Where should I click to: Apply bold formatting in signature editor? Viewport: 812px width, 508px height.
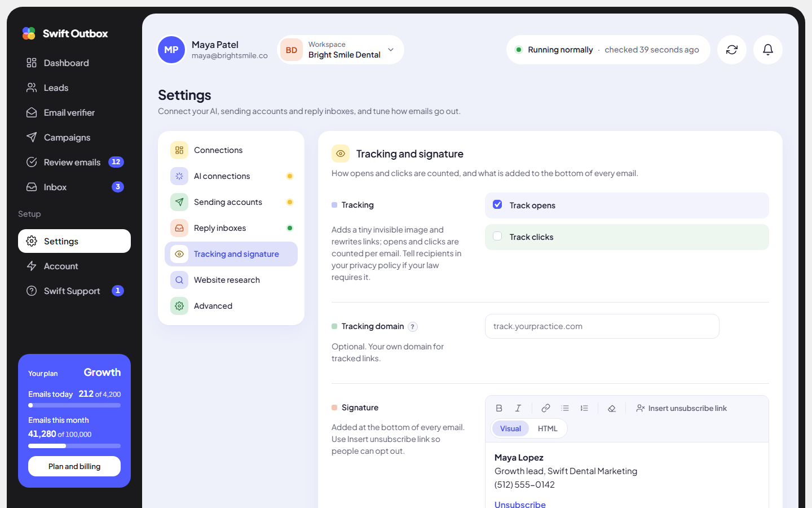[499, 408]
